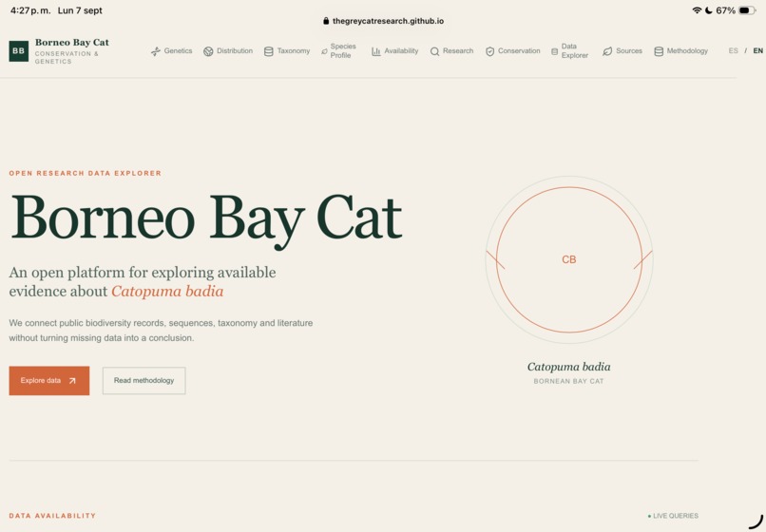The height and width of the screenshot is (532, 766).
Task: Click the arrow icon in Explore data
Action: [x=72, y=381]
